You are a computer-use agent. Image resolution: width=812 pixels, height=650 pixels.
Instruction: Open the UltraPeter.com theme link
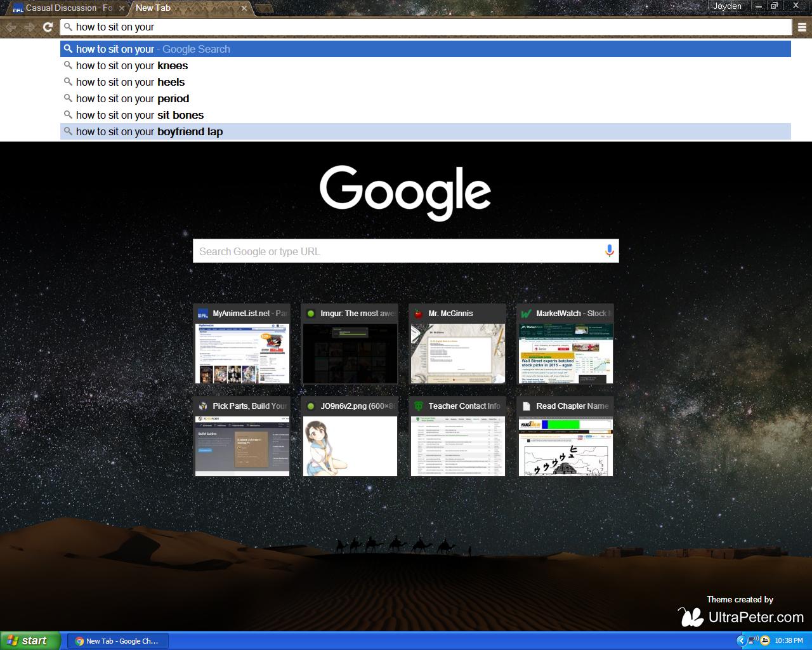tap(755, 616)
